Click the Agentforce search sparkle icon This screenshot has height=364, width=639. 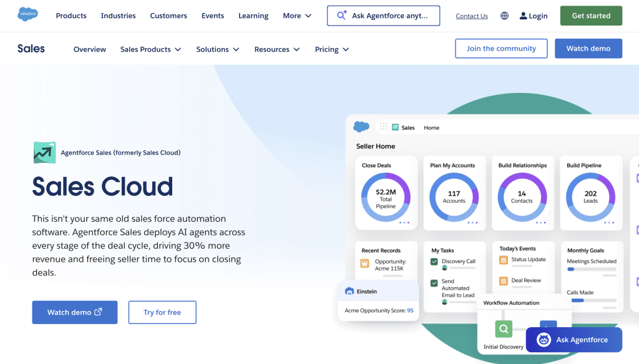click(x=341, y=15)
